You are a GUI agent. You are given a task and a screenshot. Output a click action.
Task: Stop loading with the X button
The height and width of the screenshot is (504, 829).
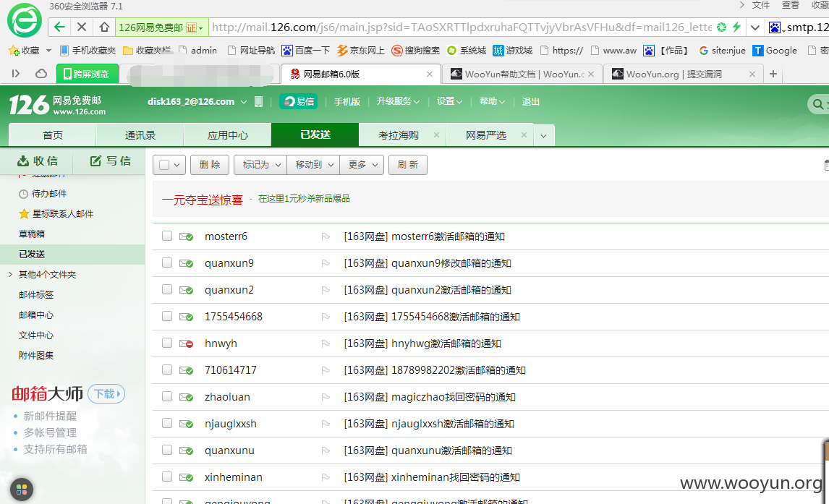coord(82,27)
